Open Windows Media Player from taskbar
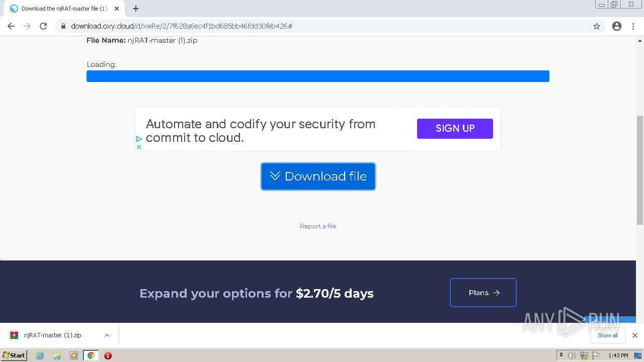Viewport: 644px width, 362px height. coord(74,355)
